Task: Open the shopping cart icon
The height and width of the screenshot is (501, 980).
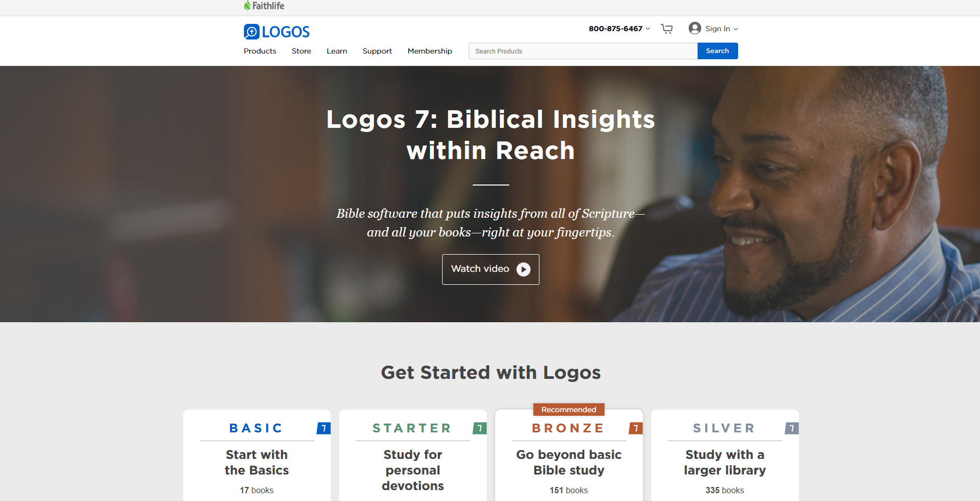Action: pos(667,29)
